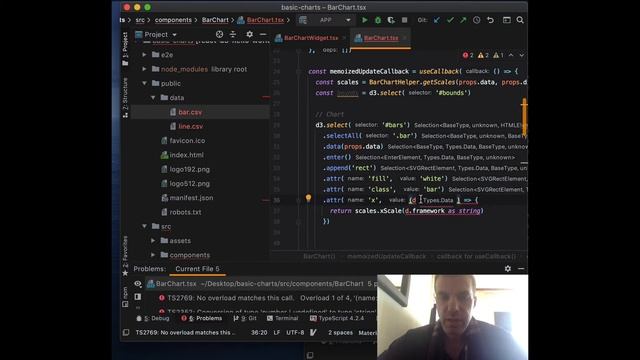Image resolution: width=640 pixels, height=360 pixels.
Task: Change LF line separator in status bar
Action: [x=277, y=333]
